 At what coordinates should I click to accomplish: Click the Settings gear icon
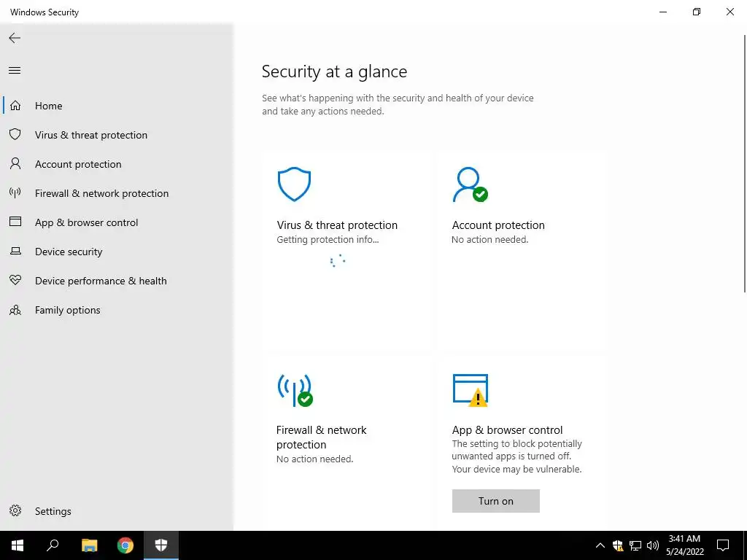pyautogui.click(x=15, y=510)
